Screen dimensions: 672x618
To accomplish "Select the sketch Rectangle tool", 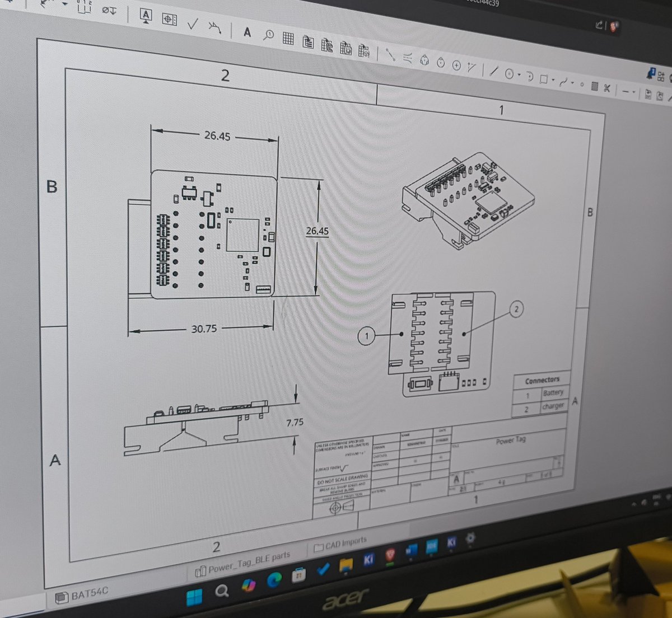I will tap(543, 79).
